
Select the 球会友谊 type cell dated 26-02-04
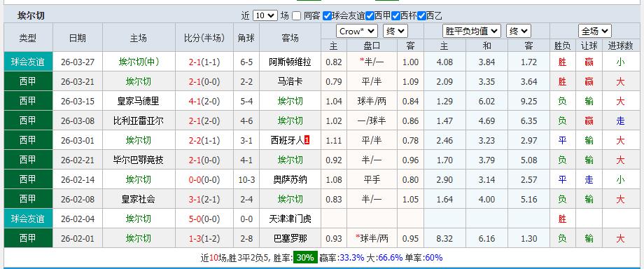[x=28, y=219]
